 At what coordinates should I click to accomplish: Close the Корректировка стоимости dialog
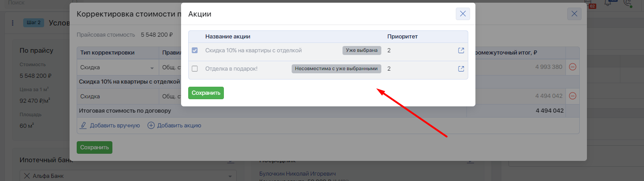point(574,14)
